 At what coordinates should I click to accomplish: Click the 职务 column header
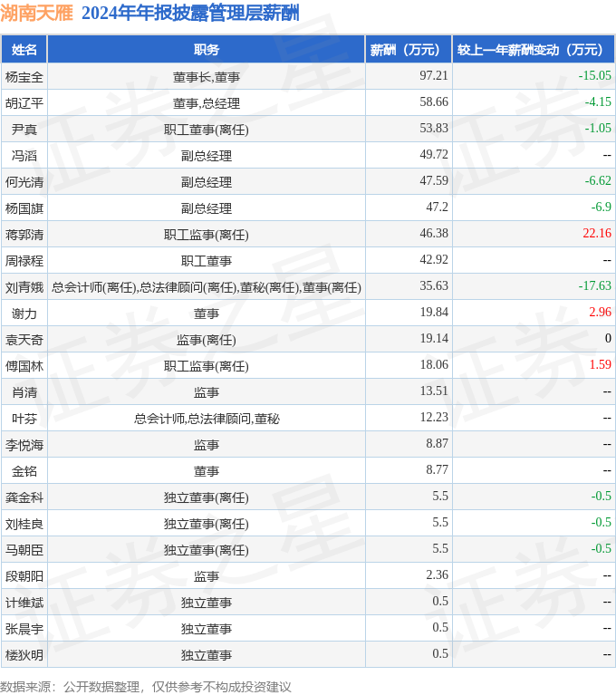tap(206, 50)
